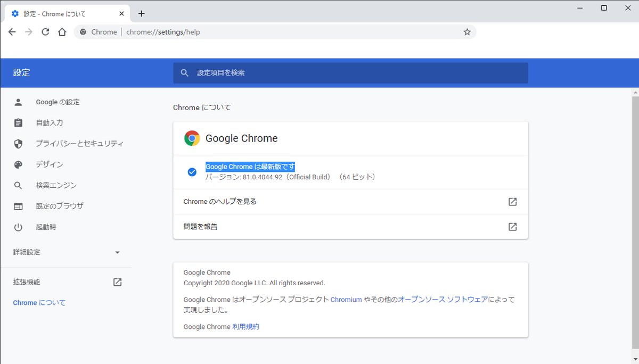The width and height of the screenshot is (639, 364).
Task: Click 問題を報告 row
Action: (350, 227)
